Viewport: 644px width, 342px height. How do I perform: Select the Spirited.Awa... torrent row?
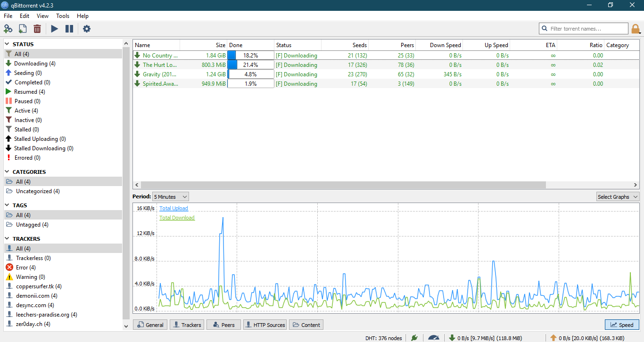(x=386, y=84)
